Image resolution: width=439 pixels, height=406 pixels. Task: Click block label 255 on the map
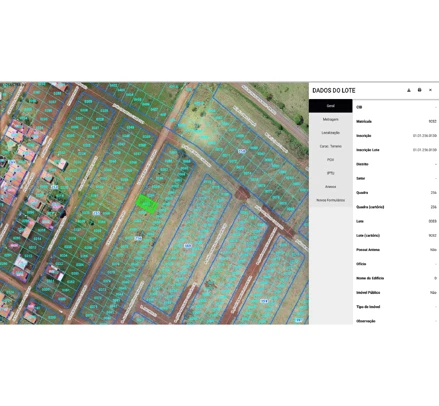(96, 213)
